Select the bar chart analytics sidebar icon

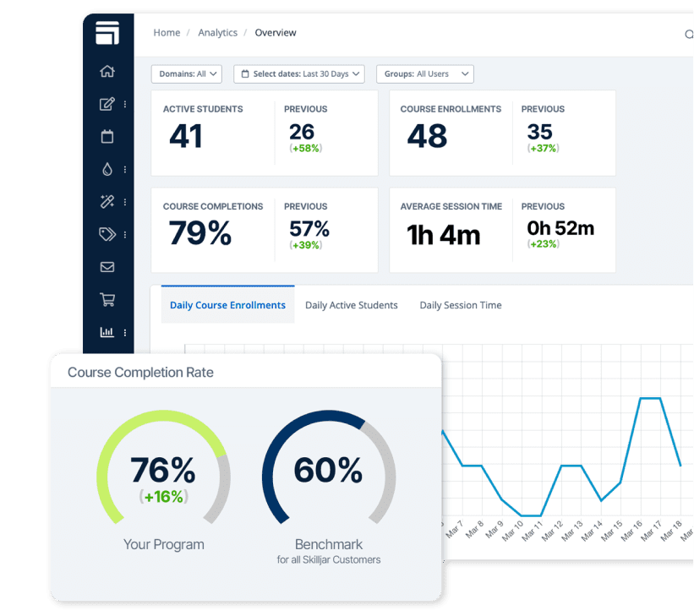click(x=107, y=332)
